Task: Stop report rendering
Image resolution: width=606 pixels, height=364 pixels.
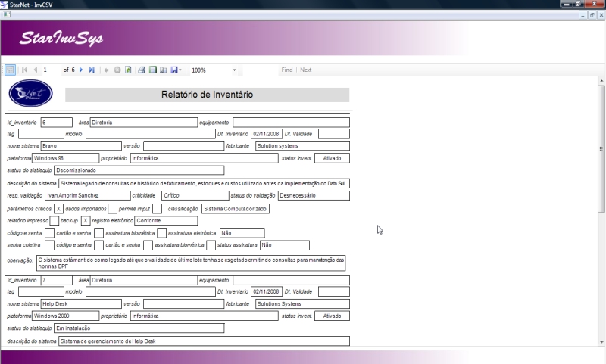Action: (x=117, y=70)
